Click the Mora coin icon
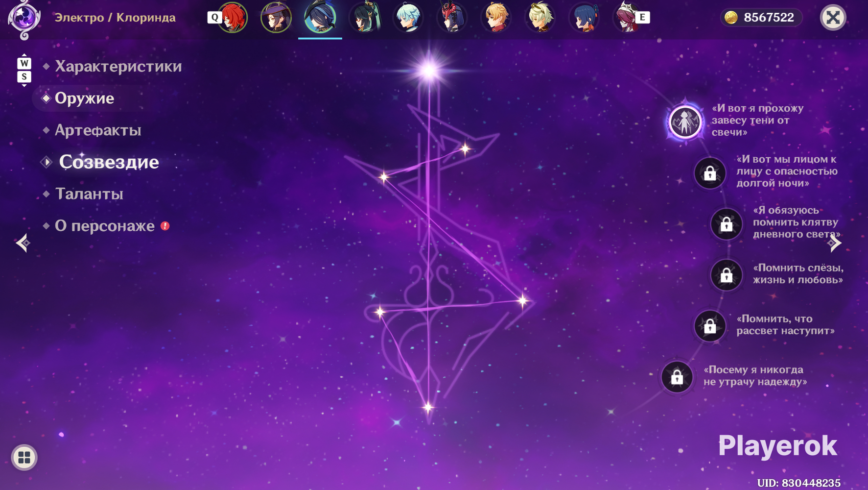Viewport: 868px width, 490px height. click(x=731, y=18)
